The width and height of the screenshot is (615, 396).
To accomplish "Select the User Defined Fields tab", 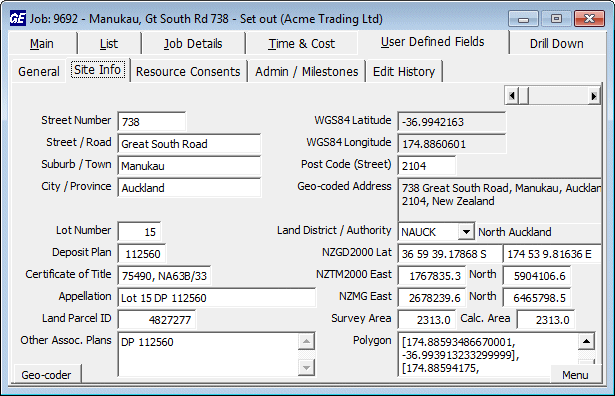I will click(x=433, y=42).
